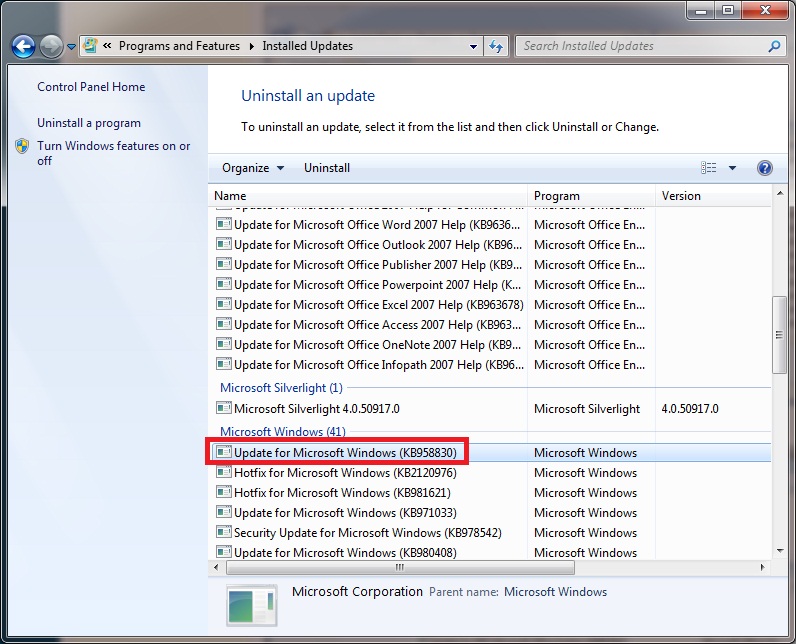
Task: Sort by the Name column header
Action: click(x=368, y=196)
